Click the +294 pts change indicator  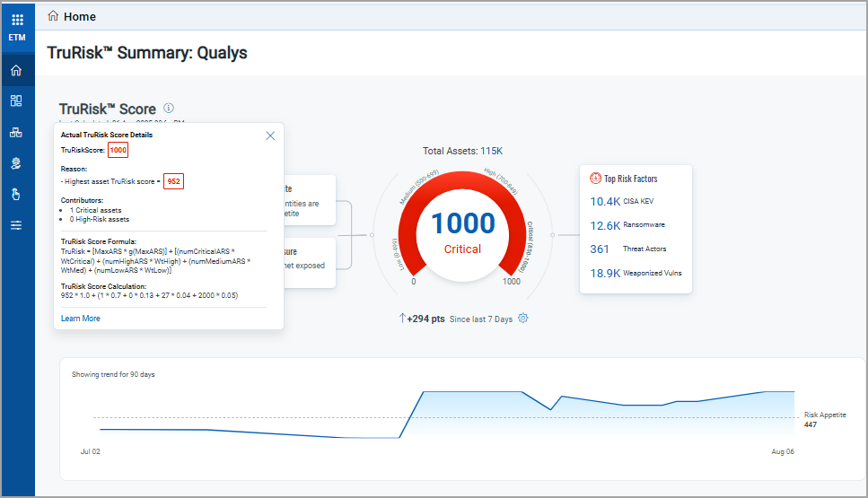pos(422,319)
